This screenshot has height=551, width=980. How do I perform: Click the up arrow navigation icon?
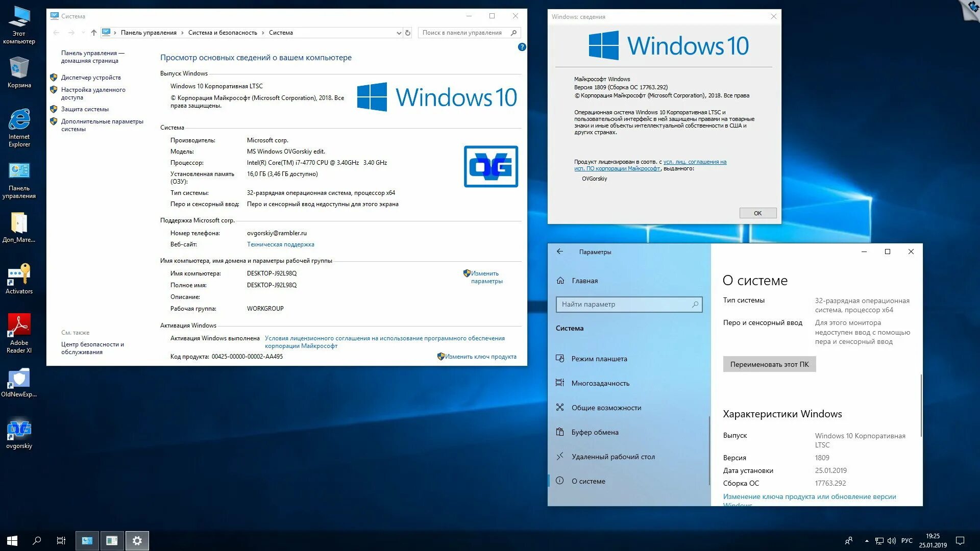click(94, 33)
